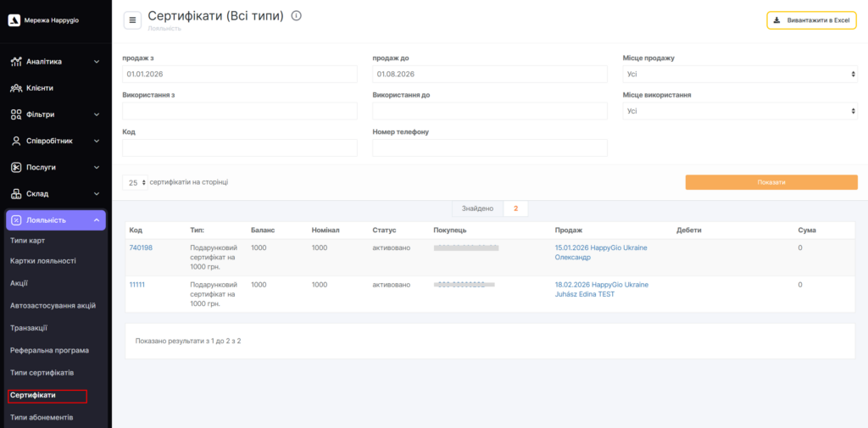Open Типи сертифікатів menu item
868x428 pixels.
click(42, 372)
